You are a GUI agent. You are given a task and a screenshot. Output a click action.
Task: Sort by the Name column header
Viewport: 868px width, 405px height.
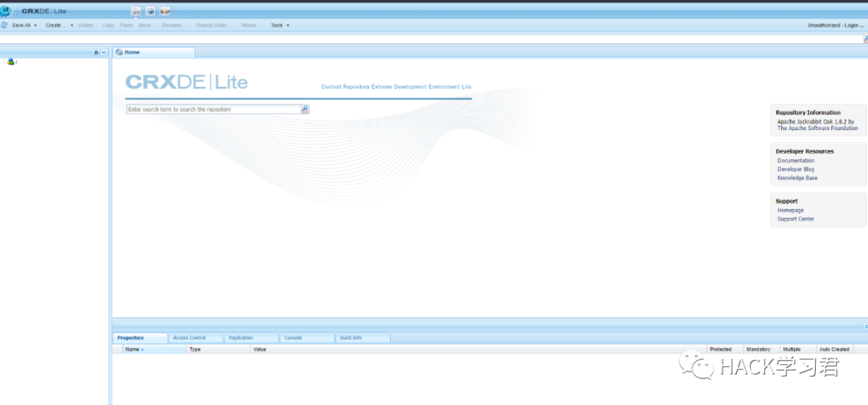pyautogui.click(x=155, y=350)
